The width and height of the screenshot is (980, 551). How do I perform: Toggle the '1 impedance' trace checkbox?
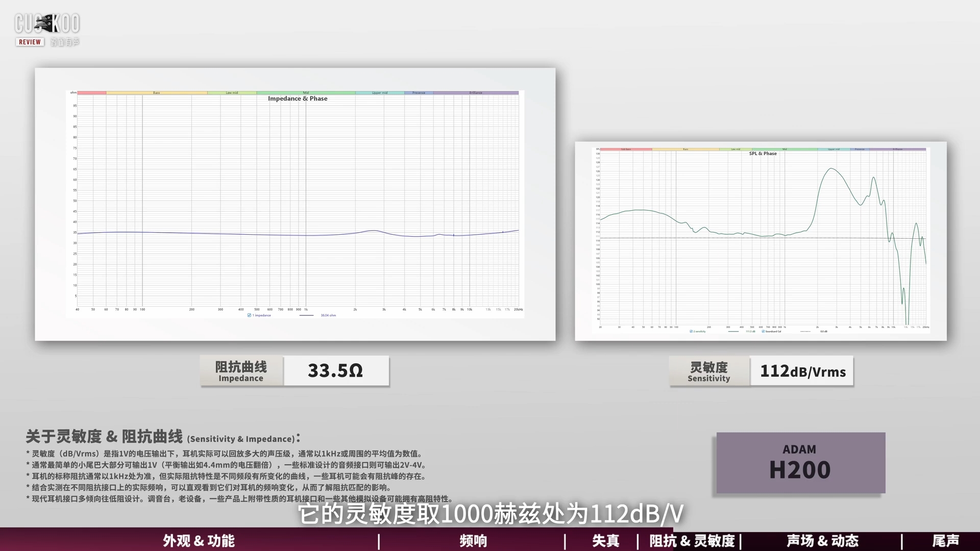(249, 315)
